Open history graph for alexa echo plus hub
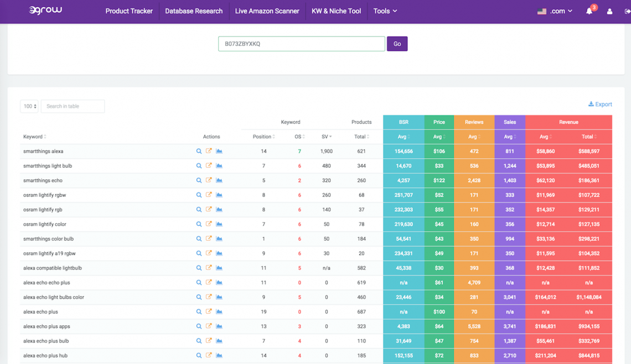 (219, 355)
